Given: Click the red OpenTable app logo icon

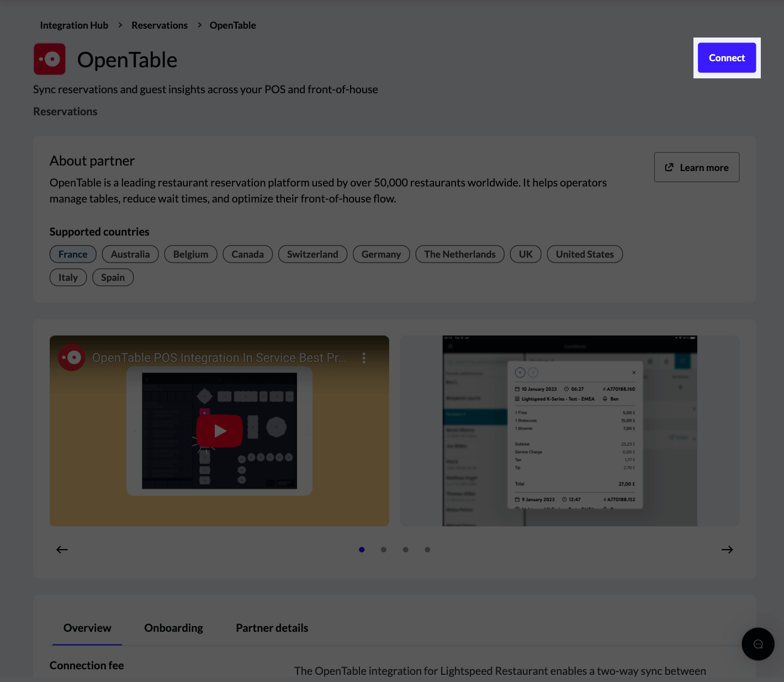Looking at the screenshot, I should coord(49,58).
